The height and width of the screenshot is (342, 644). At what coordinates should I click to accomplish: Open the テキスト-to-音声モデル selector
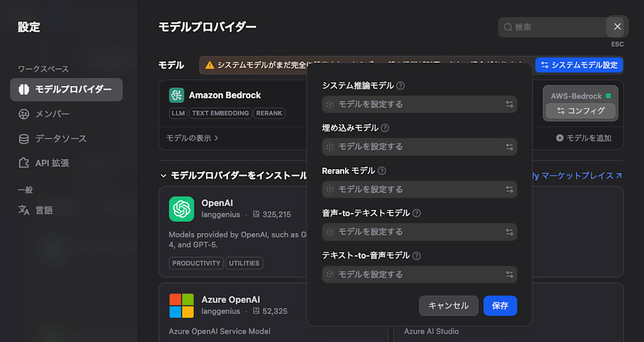pos(419,274)
